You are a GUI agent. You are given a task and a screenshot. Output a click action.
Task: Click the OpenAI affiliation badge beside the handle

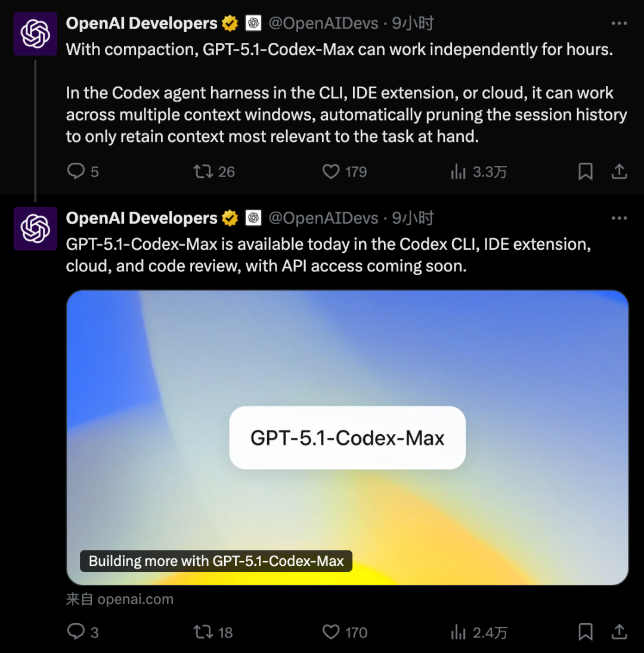[x=253, y=23]
